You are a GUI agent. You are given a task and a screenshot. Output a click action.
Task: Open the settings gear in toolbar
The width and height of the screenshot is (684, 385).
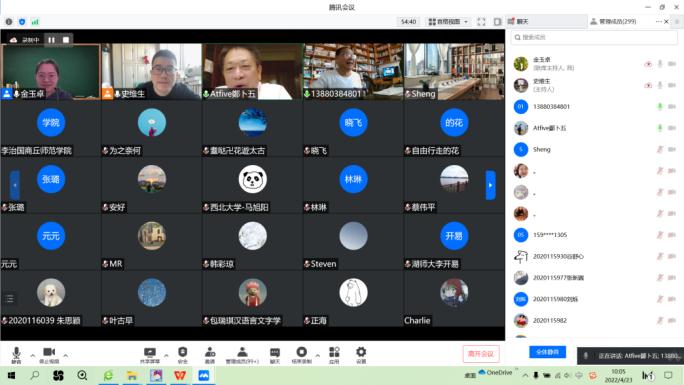(361, 355)
